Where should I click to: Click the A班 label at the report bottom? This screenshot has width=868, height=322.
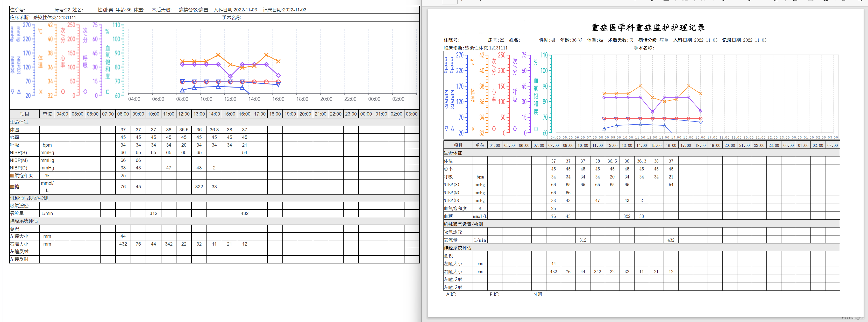coord(452,294)
